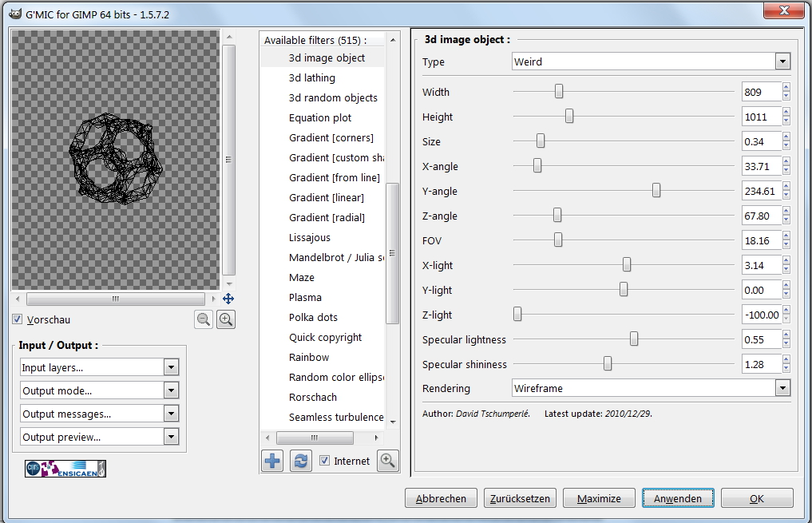Click the ENSICAEN logo image
The width and height of the screenshot is (812, 523).
pyautogui.click(x=65, y=469)
